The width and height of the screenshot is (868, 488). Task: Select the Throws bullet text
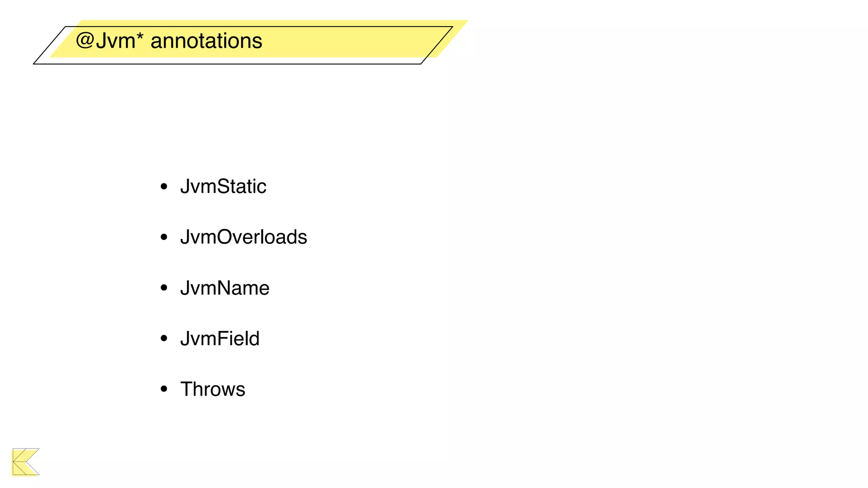(213, 389)
